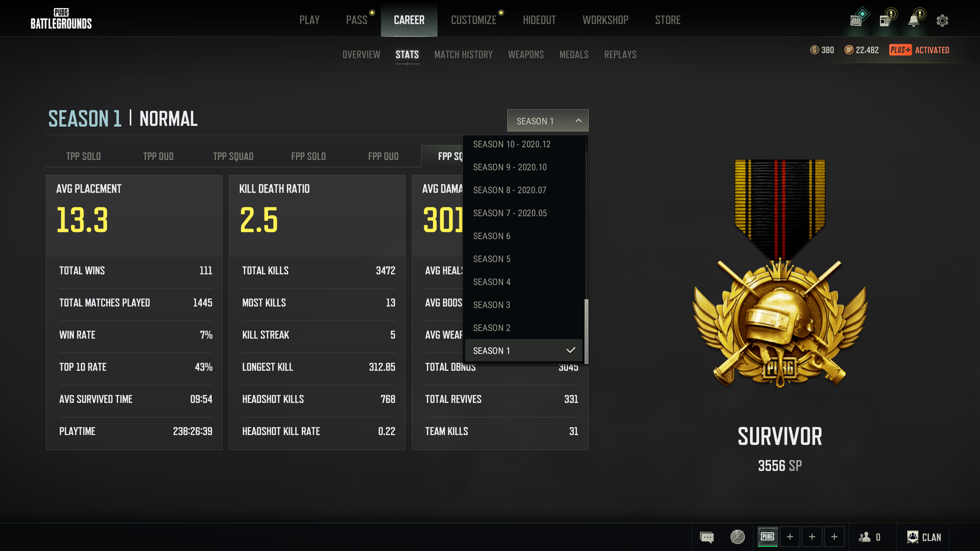Image resolution: width=980 pixels, height=551 pixels.
Task: Switch to the Weapons tab
Action: (x=526, y=54)
